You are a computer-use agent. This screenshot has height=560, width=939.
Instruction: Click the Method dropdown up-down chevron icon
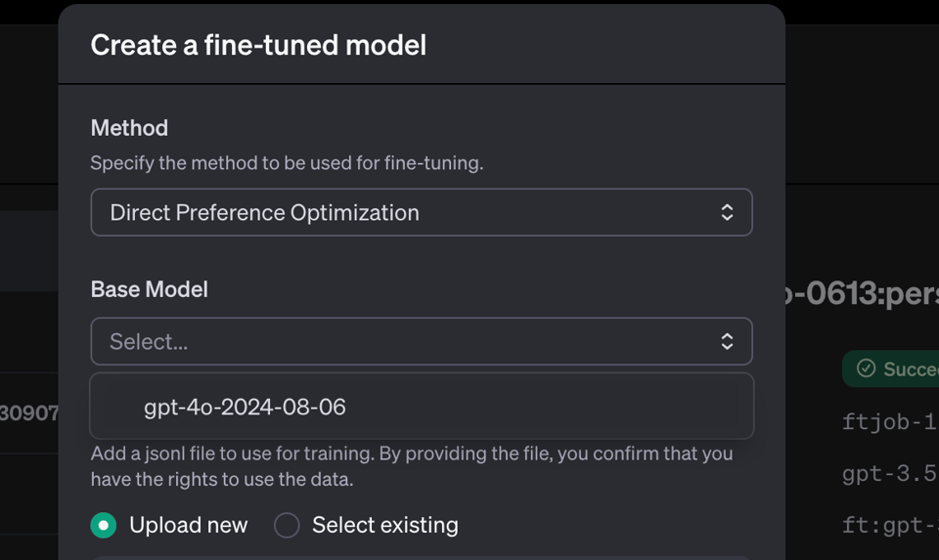click(727, 212)
